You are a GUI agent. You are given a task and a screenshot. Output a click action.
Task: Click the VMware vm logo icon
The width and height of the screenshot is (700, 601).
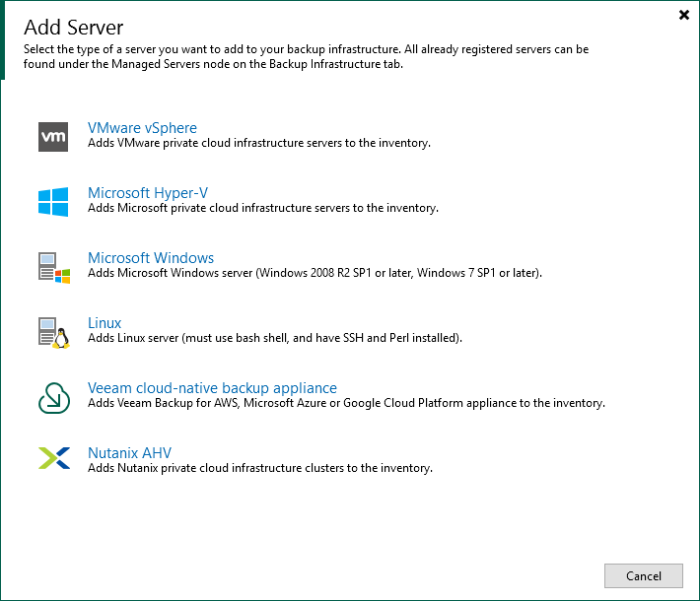tap(53, 137)
